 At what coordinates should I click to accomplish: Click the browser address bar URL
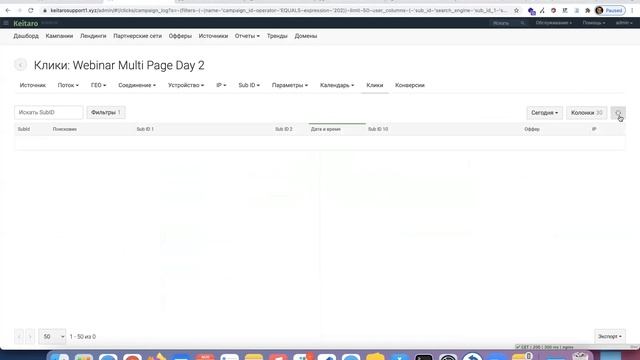[278, 10]
